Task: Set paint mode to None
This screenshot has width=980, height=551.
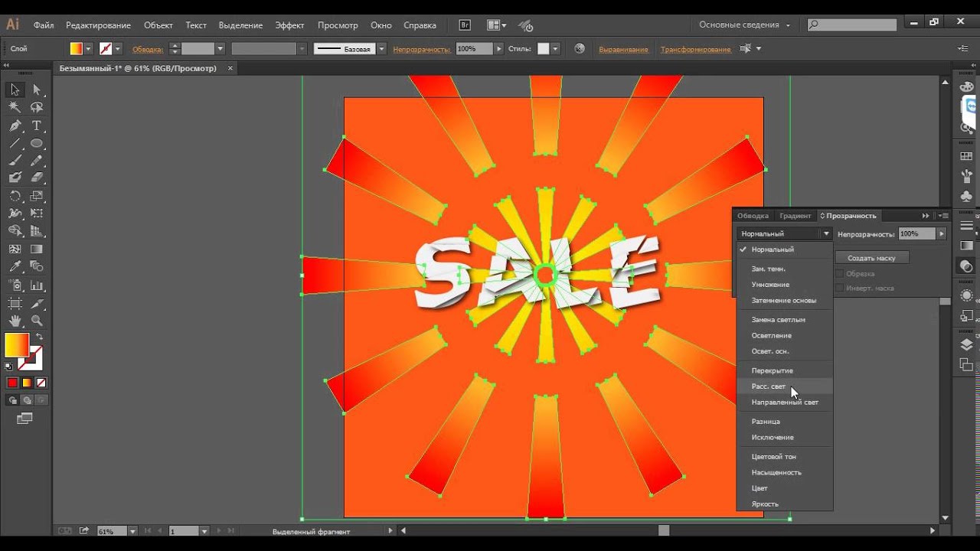Action: (x=41, y=383)
